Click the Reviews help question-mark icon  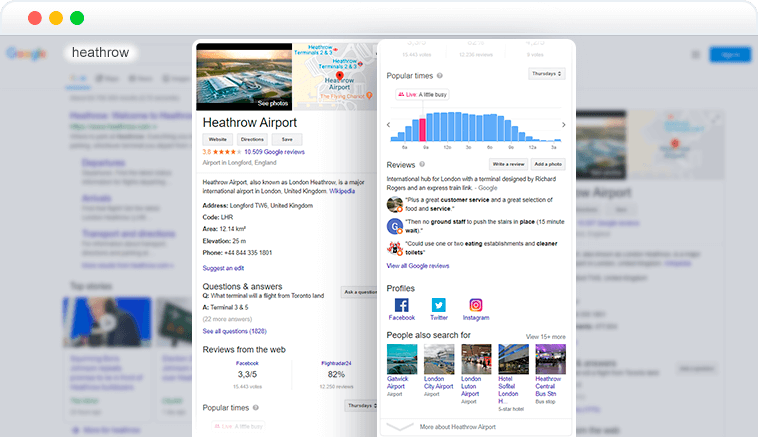[x=422, y=164]
